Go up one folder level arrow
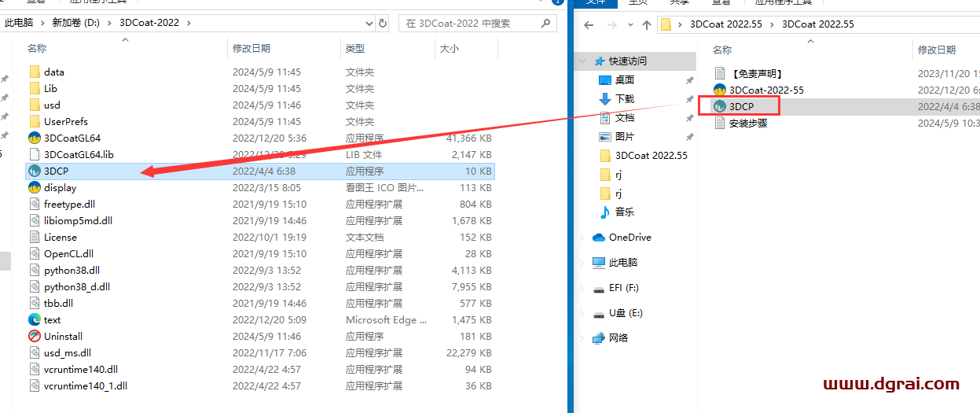 tap(646, 24)
